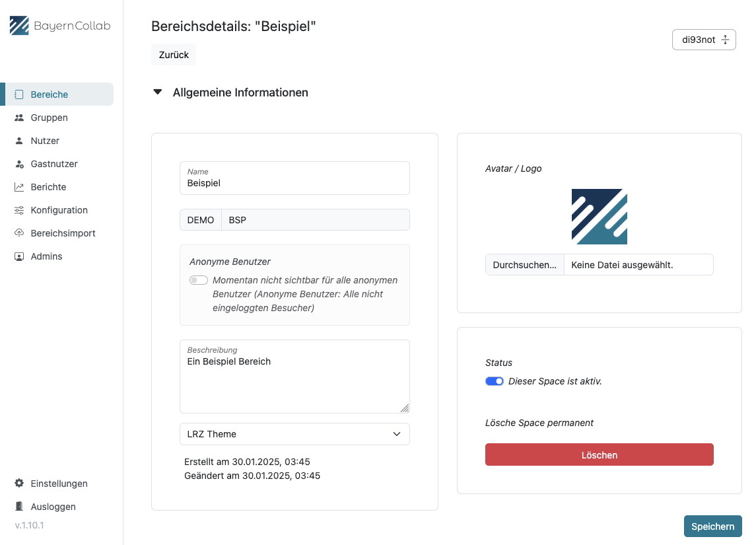Click into the Name input field
This screenshot has width=756, height=545.
pyautogui.click(x=294, y=183)
